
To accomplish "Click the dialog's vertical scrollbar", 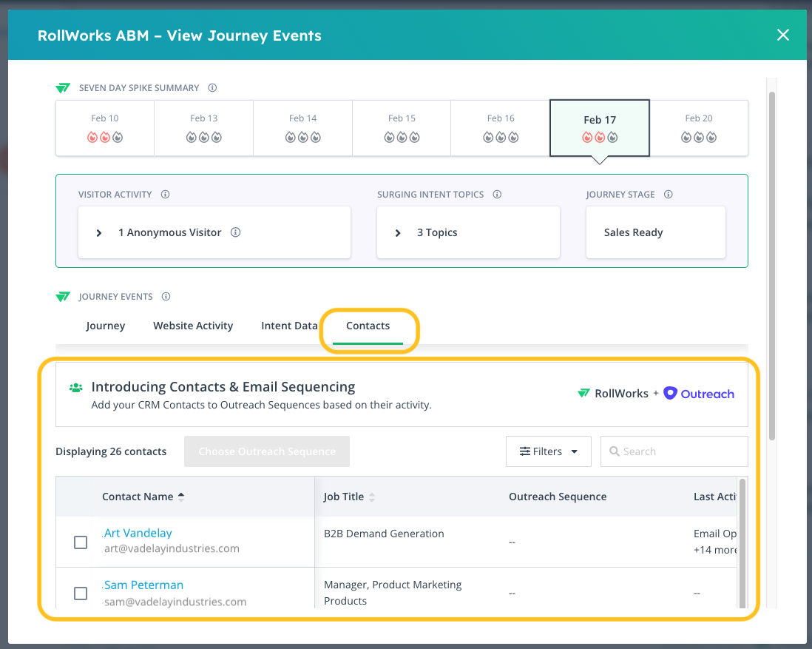I will (x=771, y=266).
